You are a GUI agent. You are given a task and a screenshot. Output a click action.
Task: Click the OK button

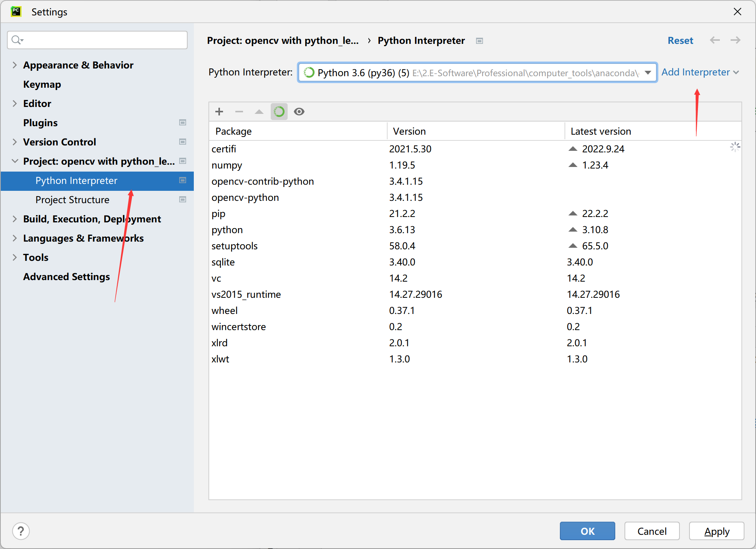tap(587, 531)
